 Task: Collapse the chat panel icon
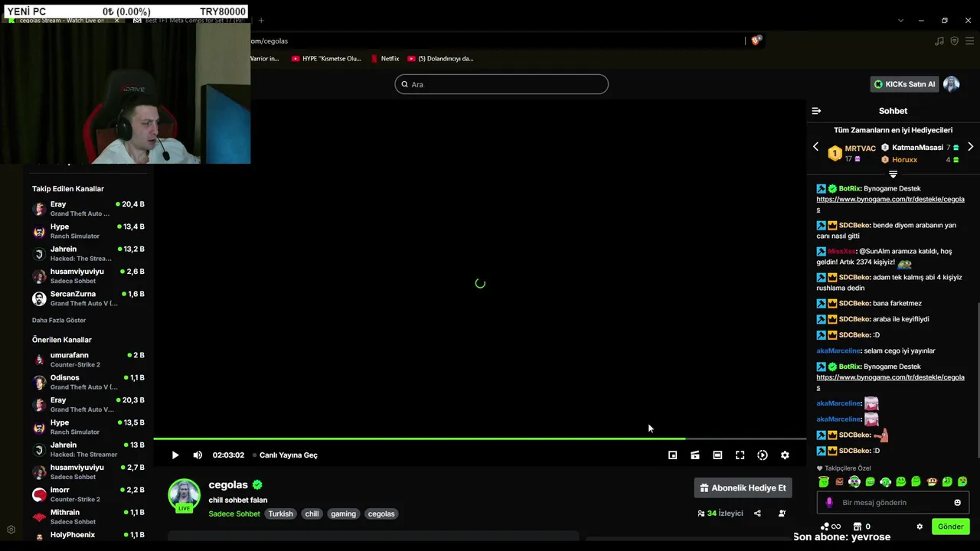click(x=816, y=111)
